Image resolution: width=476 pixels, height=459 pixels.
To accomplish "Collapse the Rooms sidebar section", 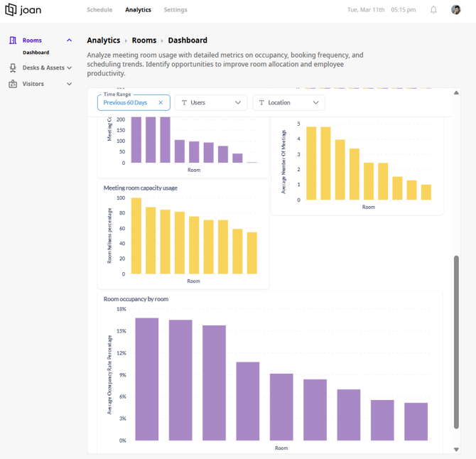I will pos(69,40).
